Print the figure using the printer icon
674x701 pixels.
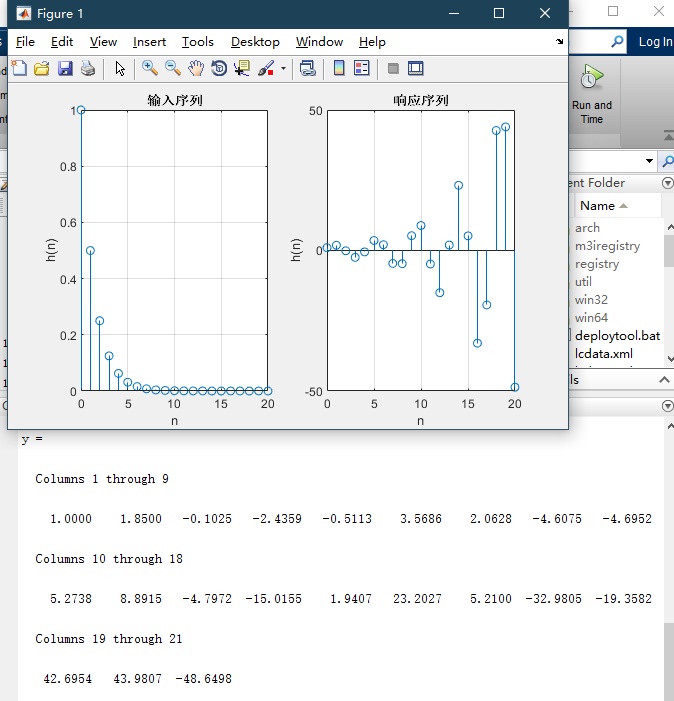[x=88, y=68]
